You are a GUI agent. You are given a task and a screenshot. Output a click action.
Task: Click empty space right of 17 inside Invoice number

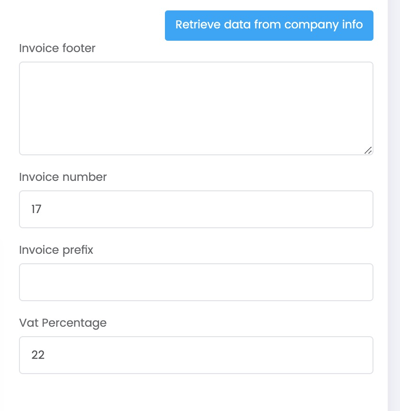[x=207, y=209]
